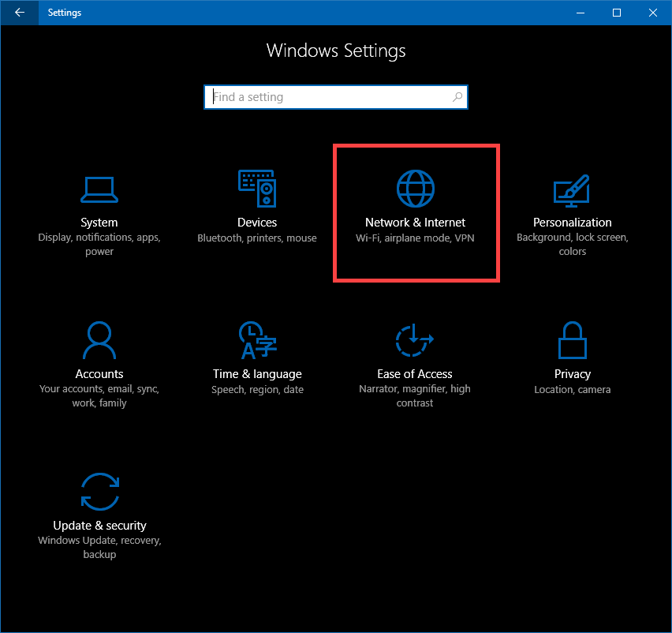Focus the "Find a setting" search field
The height and width of the screenshot is (633, 672).
[327, 97]
